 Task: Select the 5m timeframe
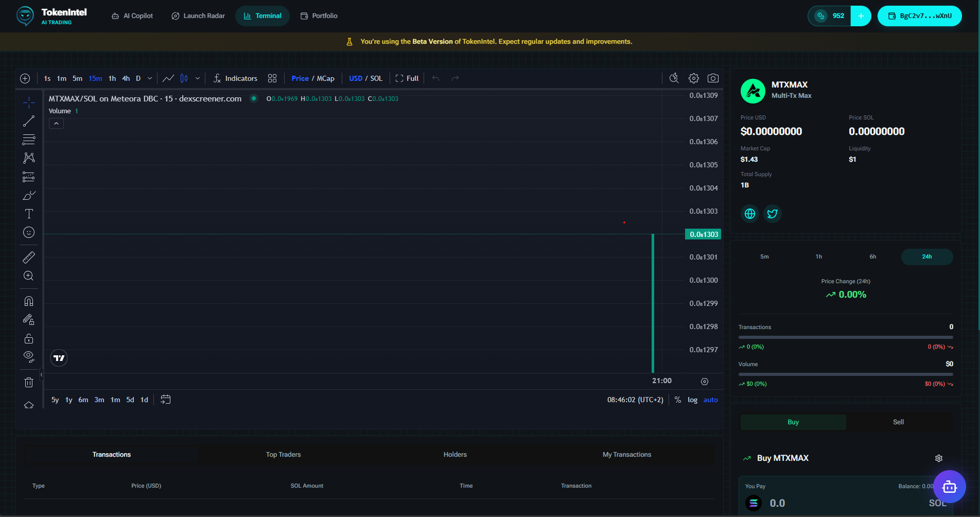(x=77, y=78)
